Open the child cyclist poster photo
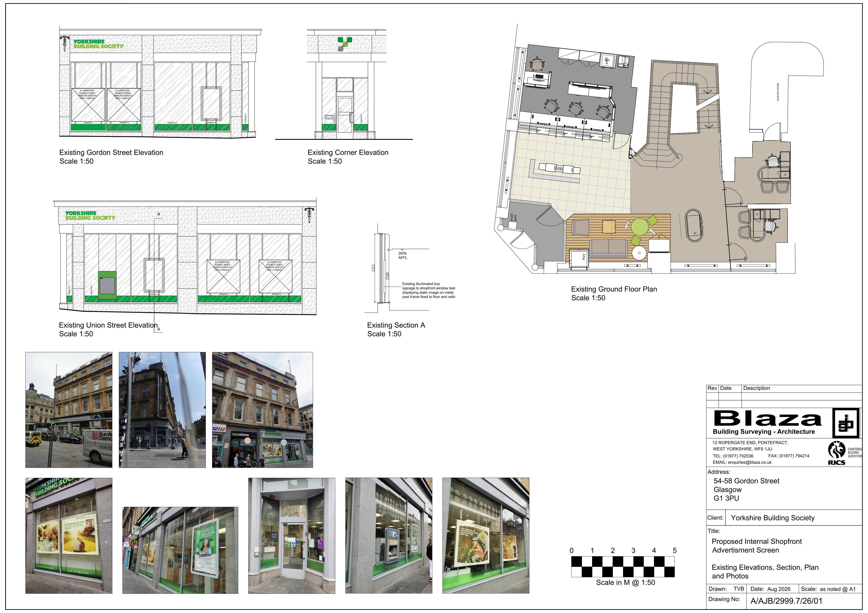The image size is (868, 613). point(486,535)
